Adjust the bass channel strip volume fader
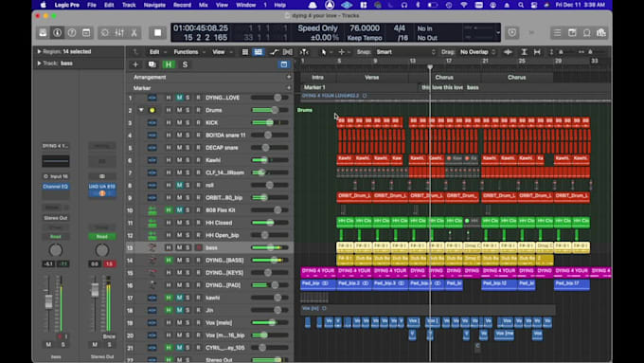This screenshot has height=363, width=644. pyautogui.click(x=48, y=301)
